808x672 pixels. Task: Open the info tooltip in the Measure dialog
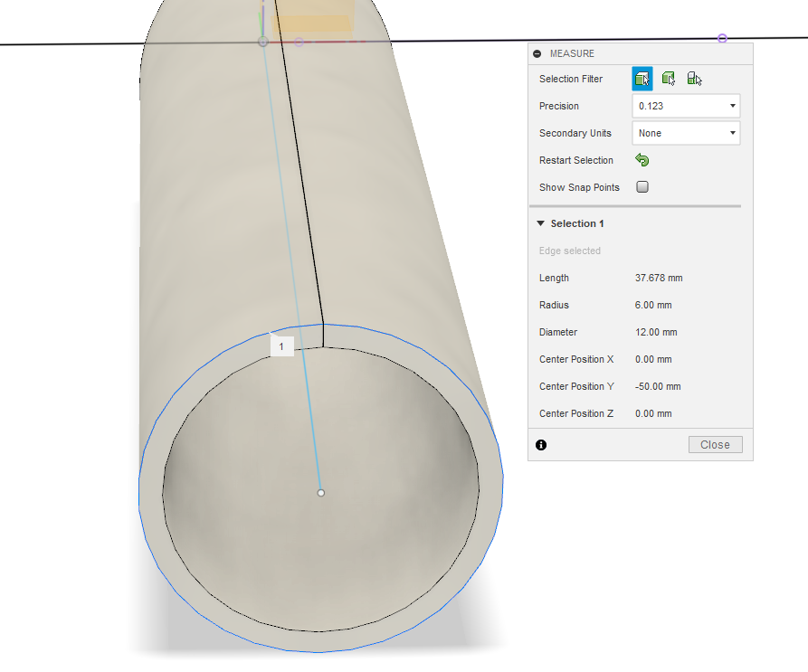(x=540, y=444)
